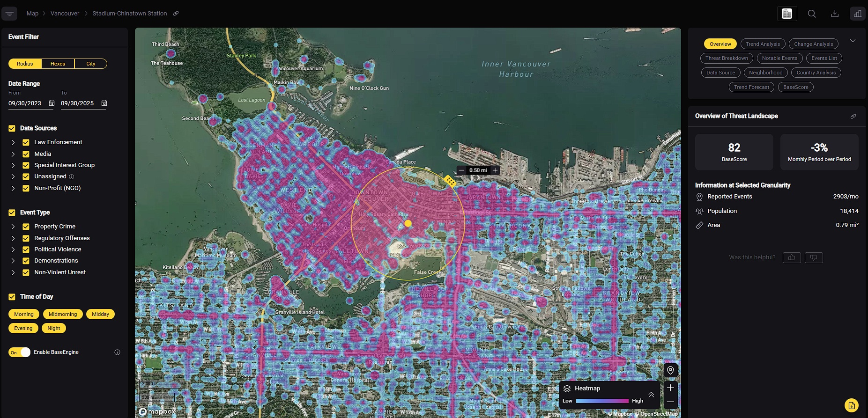Screen dimensions: 868x418
Task: Click the Heatmap layers icon
Action: (x=567, y=389)
